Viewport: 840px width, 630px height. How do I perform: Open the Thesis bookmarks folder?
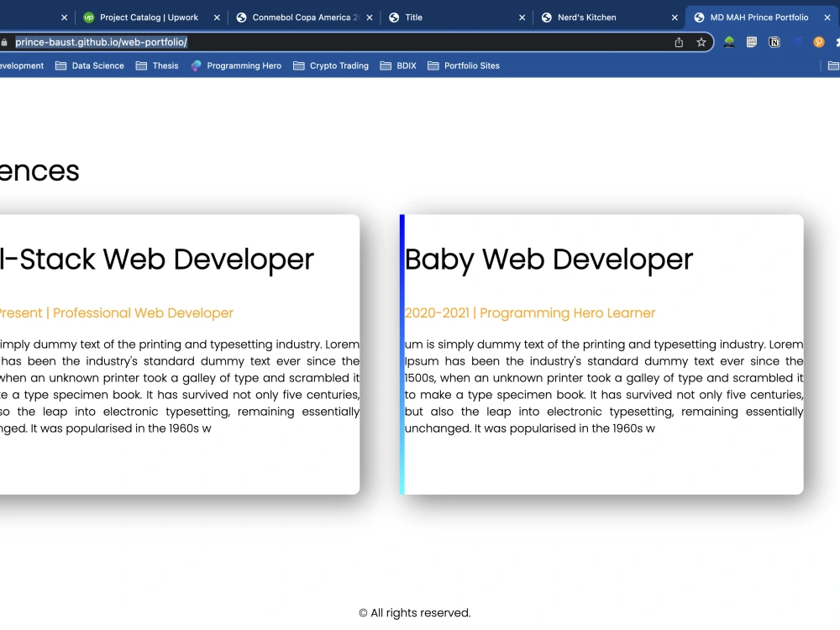[157, 66]
